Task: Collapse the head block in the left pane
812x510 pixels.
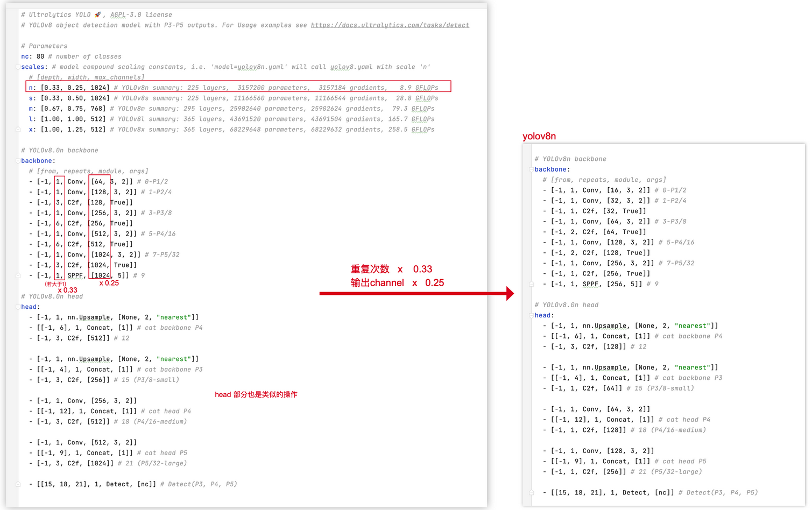Action: tap(18, 307)
